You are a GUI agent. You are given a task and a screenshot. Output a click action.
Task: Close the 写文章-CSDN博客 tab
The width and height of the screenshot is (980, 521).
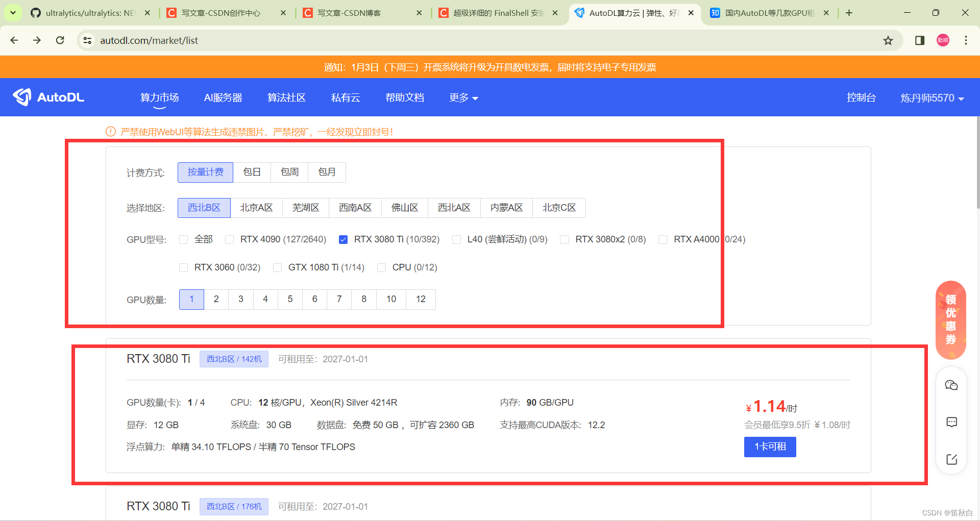point(419,13)
